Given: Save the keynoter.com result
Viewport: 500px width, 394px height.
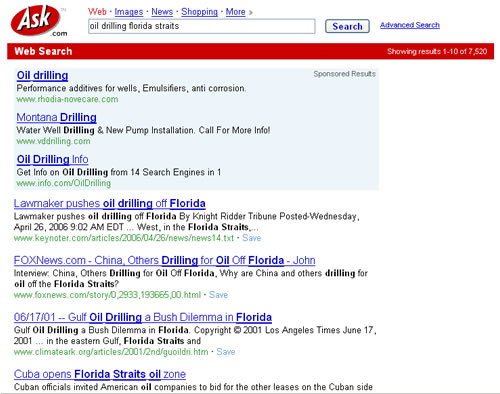Looking at the screenshot, I should (252, 238).
